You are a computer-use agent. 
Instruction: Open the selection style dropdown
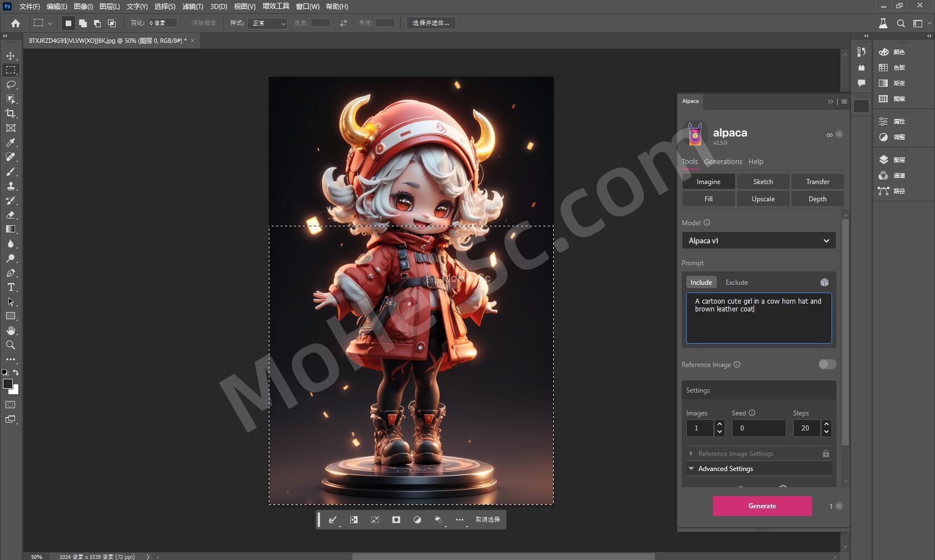pos(268,23)
